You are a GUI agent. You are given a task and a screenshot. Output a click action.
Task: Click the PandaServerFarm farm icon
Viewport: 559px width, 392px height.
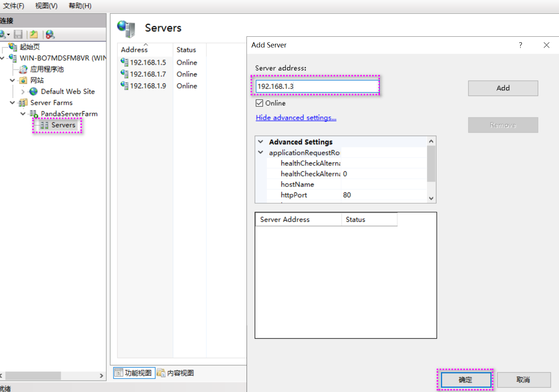point(34,114)
